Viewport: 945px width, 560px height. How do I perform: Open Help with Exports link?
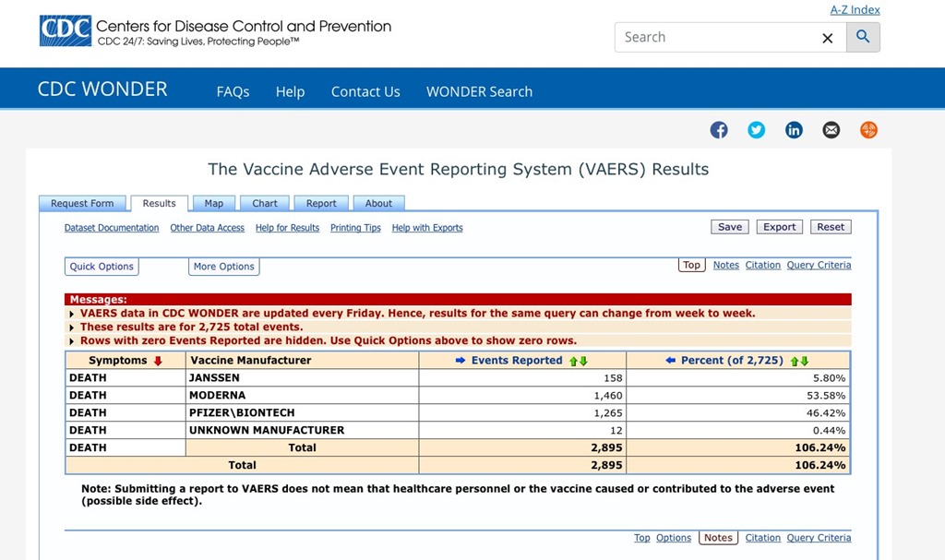click(427, 228)
